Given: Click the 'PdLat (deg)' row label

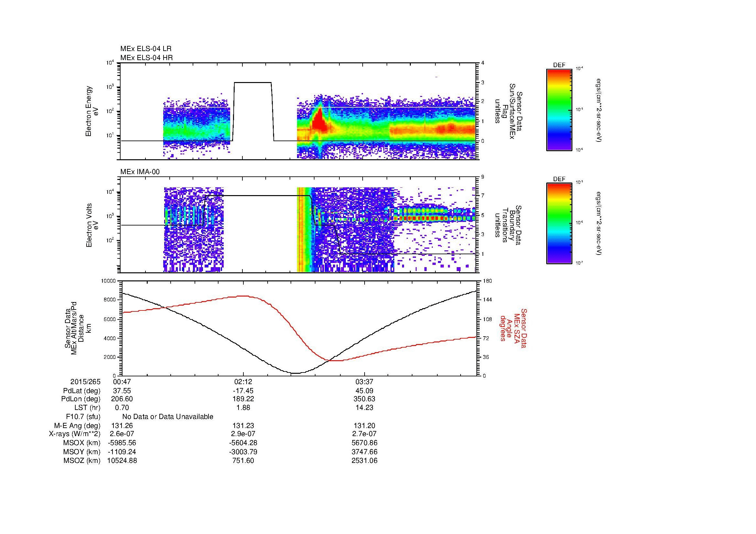Looking at the screenshot, I should (x=82, y=391).
